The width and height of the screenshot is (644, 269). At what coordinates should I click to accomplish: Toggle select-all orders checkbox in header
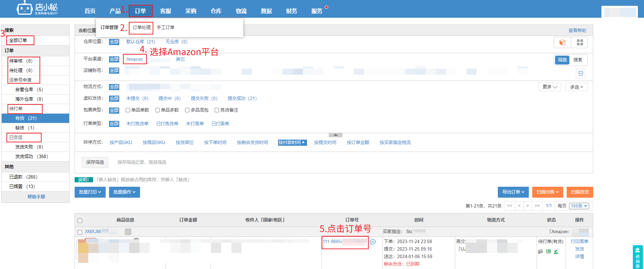point(80,221)
